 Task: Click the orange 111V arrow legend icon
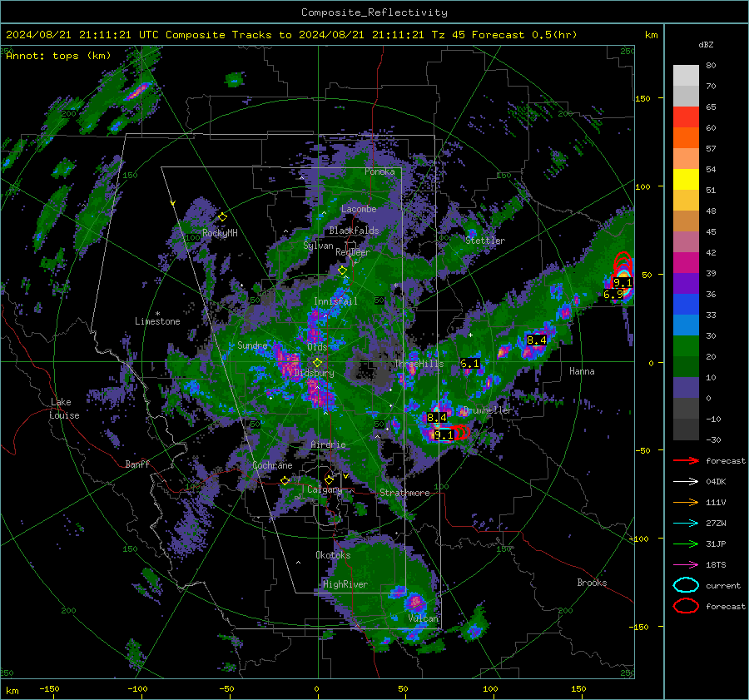[x=686, y=502]
